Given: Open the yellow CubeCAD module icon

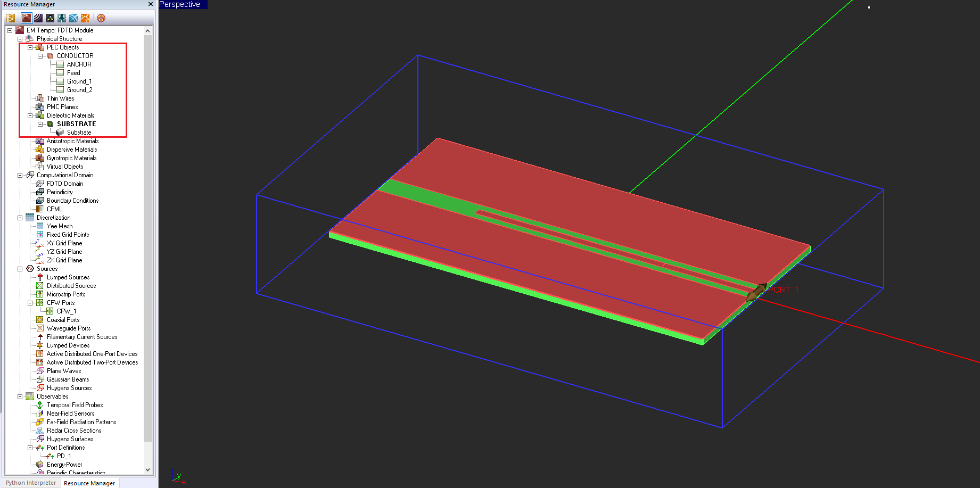Looking at the screenshot, I should [x=10, y=18].
